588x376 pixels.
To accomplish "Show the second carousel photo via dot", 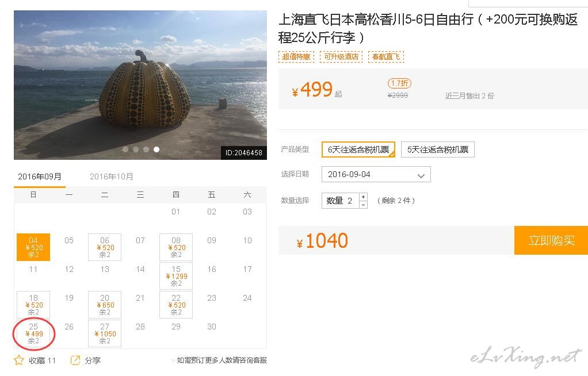I will click(x=136, y=149).
